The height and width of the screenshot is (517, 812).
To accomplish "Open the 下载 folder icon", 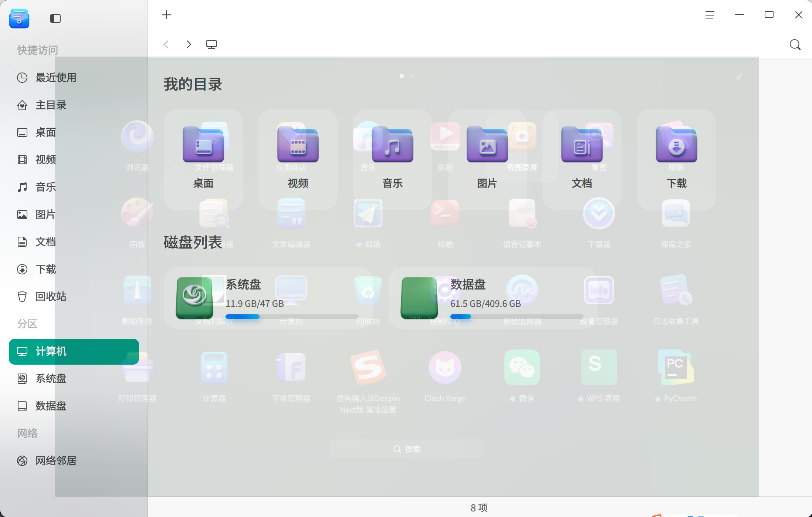I will pyautogui.click(x=677, y=144).
